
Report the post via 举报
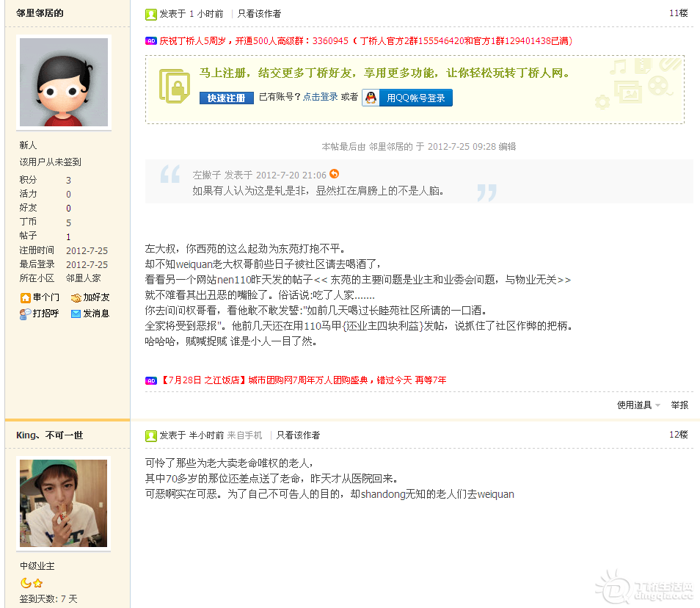click(679, 405)
